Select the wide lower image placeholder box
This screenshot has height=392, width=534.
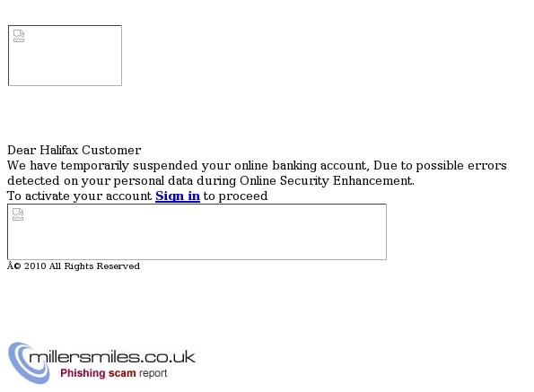pos(197,231)
